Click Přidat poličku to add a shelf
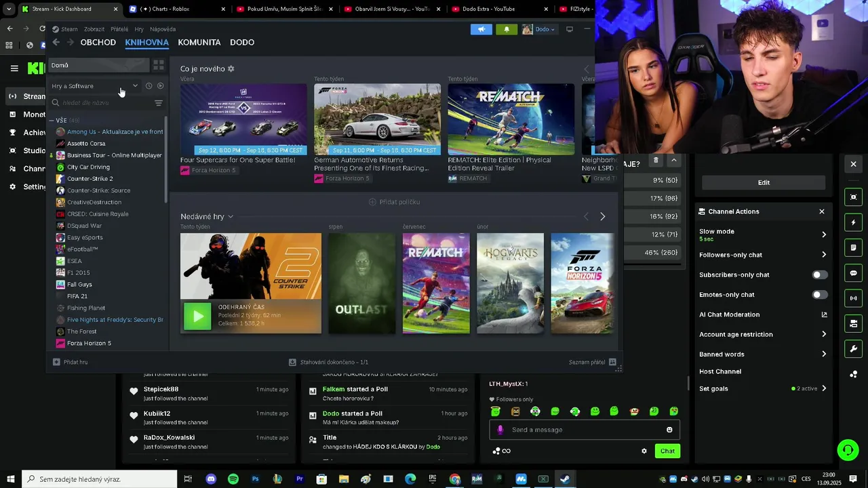868x488 pixels. click(x=394, y=202)
